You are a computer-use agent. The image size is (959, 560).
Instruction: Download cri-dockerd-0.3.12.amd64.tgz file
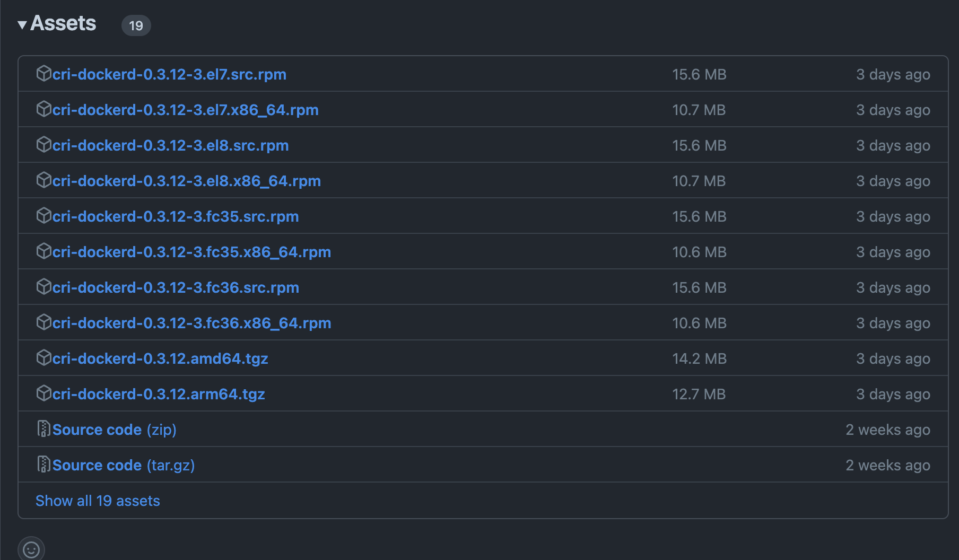[x=160, y=358]
